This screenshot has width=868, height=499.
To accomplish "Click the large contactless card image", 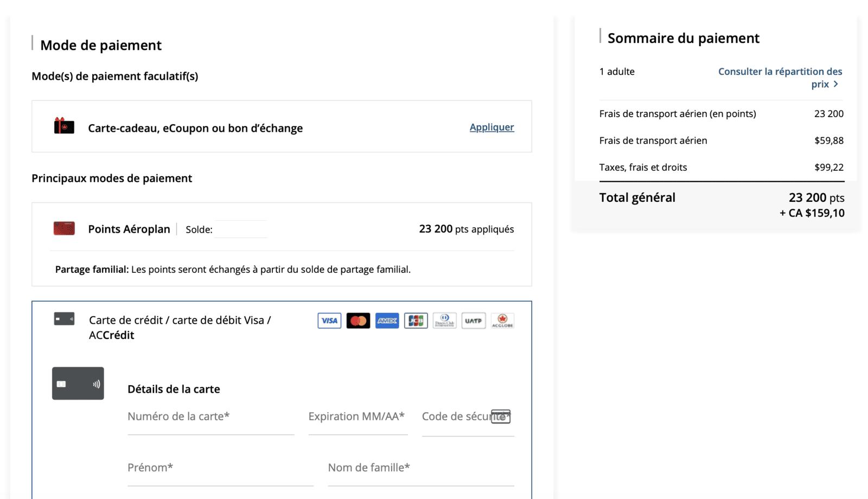I will pos(78,383).
